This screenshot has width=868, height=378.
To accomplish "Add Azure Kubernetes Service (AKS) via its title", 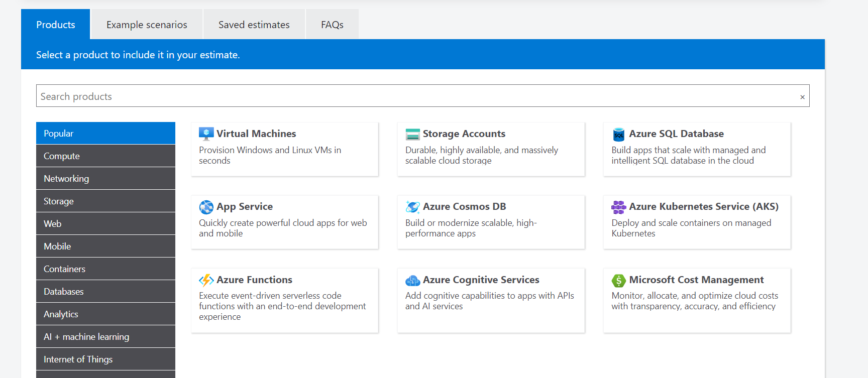I will (704, 206).
